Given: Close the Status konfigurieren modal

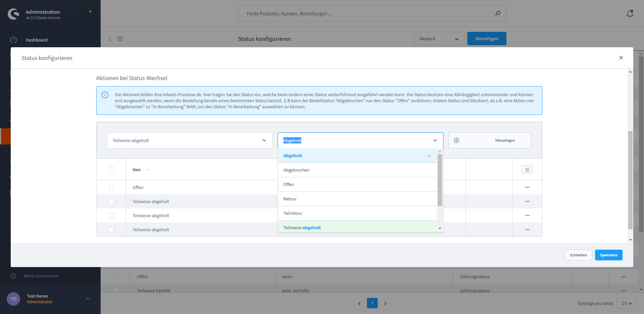Looking at the screenshot, I should click(x=621, y=58).
